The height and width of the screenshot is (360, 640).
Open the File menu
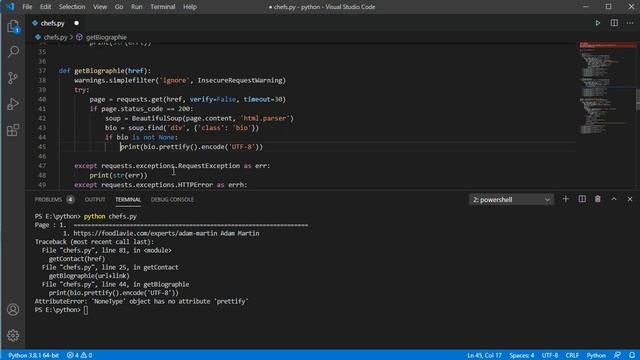[27, 7]
